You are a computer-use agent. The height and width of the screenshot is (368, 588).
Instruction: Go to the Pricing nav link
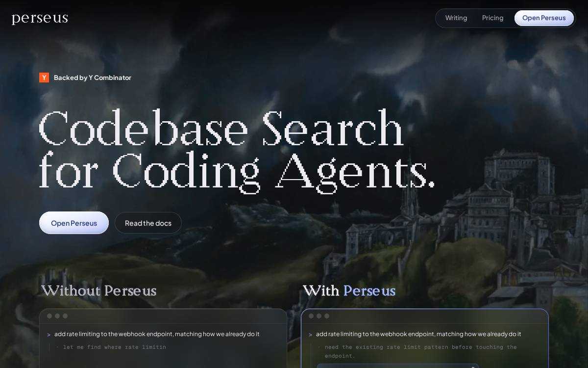point(492,18)
